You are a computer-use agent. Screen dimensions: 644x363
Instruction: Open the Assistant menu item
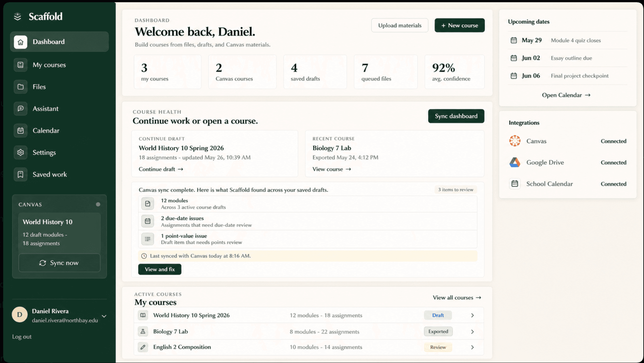click(x=59, y=109)
